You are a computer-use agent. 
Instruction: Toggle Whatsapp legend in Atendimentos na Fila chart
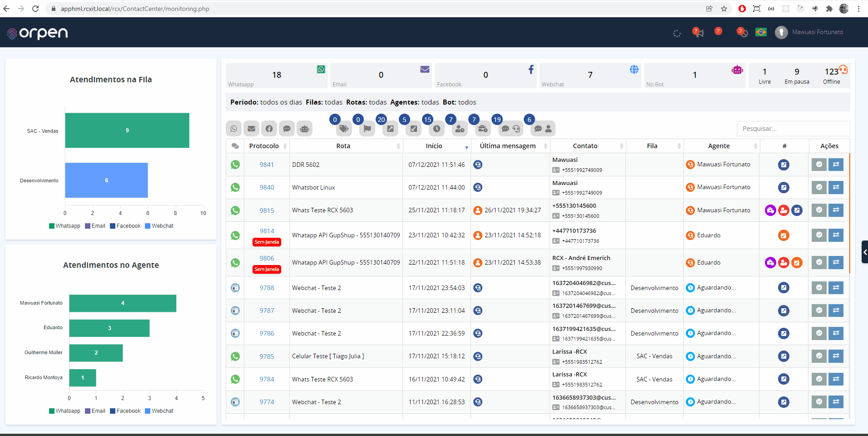click(64, 226)
